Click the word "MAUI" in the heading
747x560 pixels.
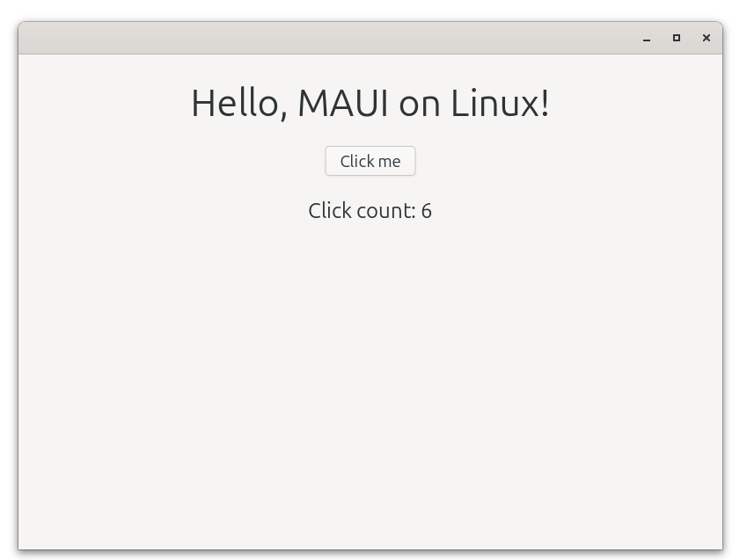(342, 103)
